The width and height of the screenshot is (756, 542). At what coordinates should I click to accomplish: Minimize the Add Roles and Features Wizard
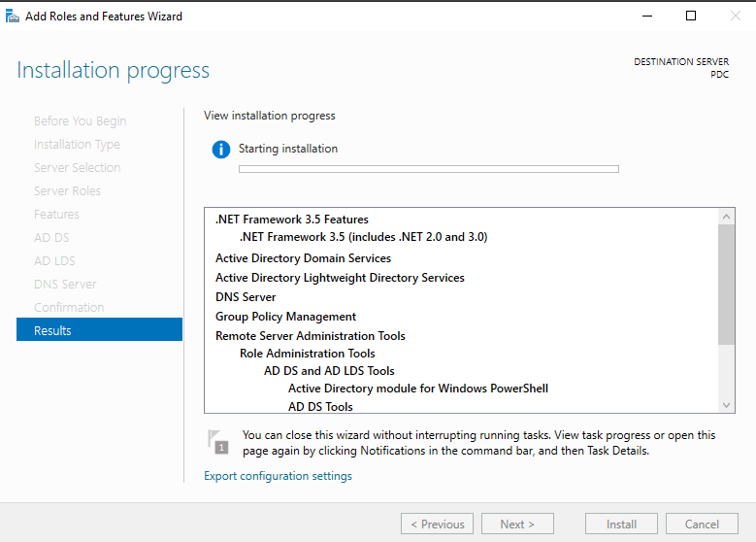click(x=647, y=16)
